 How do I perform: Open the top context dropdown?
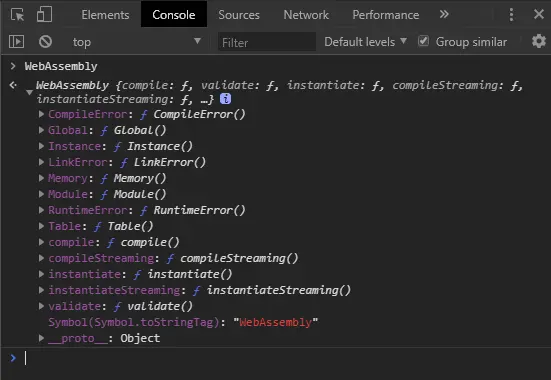[136, 42]
